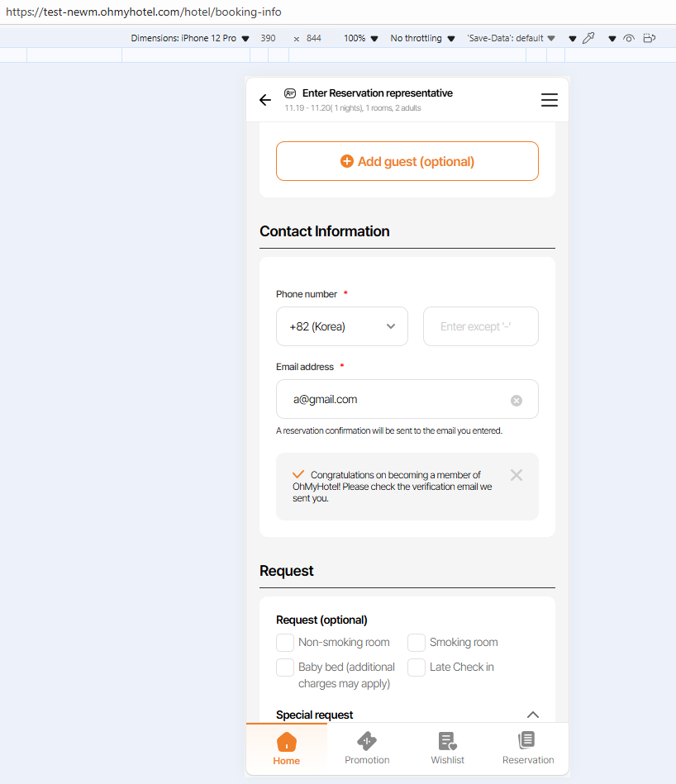676x784 pixels.
Task: Dismiss the congratulations membership notice
Action: coord(517,475)
